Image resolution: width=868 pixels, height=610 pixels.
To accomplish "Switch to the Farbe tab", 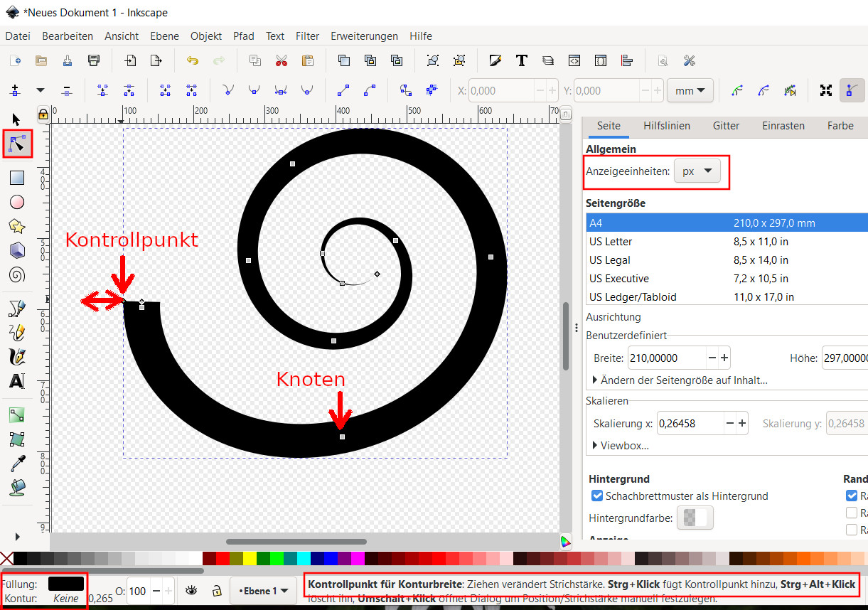I will (x=840, y=125).
